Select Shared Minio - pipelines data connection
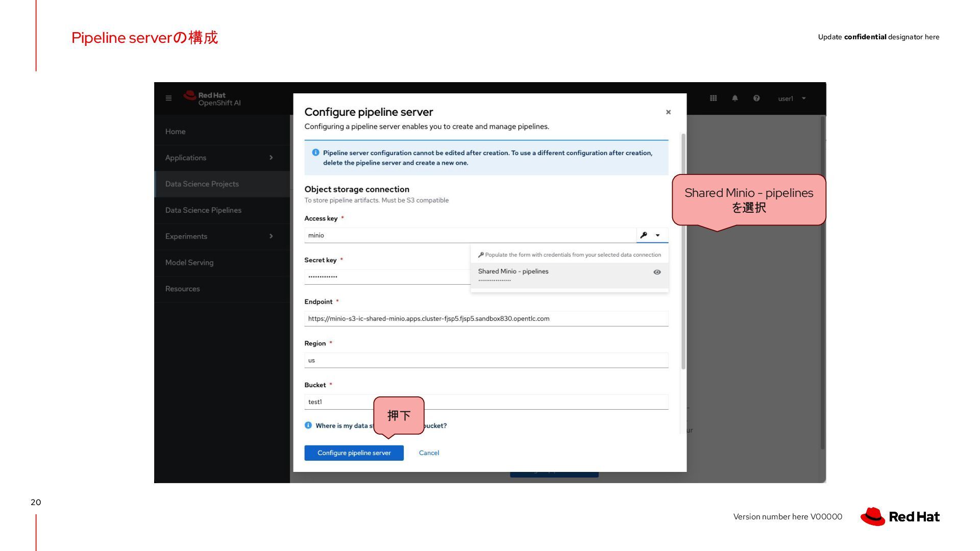This screenshot has height=551, width=980. (569, 275)
